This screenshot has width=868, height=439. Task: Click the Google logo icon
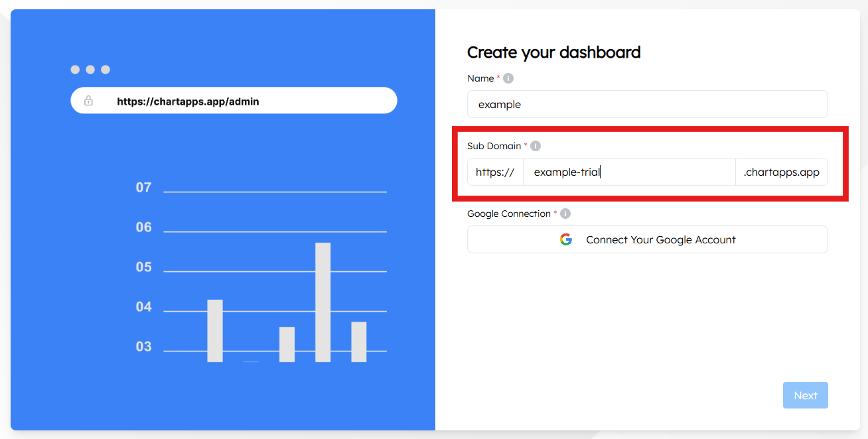click(x=566, y=239)
